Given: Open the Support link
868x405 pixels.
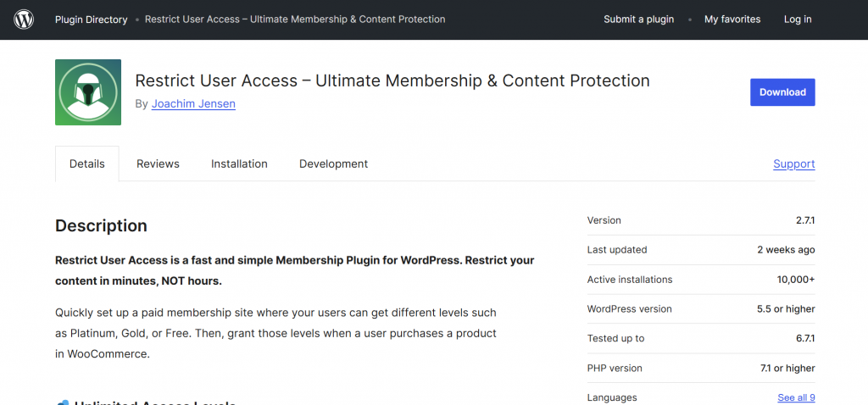Looking at the screenshot, I should pos(793,164).
